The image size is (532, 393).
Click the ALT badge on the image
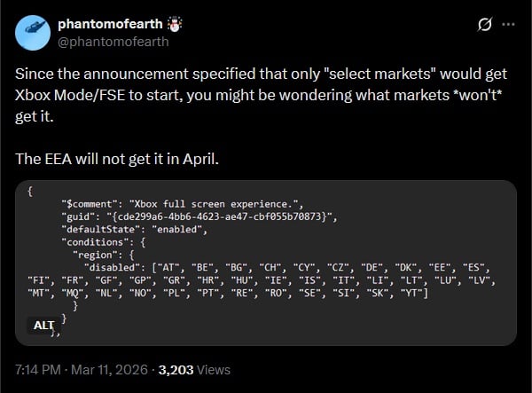tap(44, 325)
